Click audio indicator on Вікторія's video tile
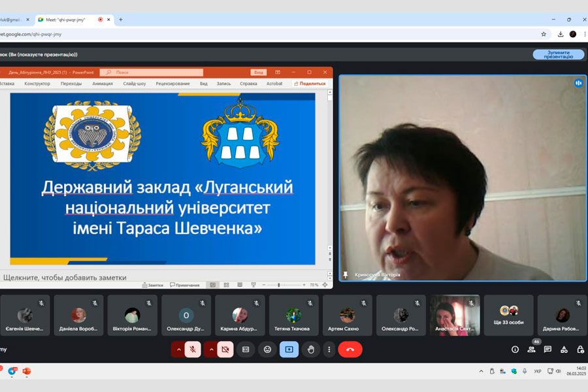Screen dimensions: 588x392 [x=578, y=83]
